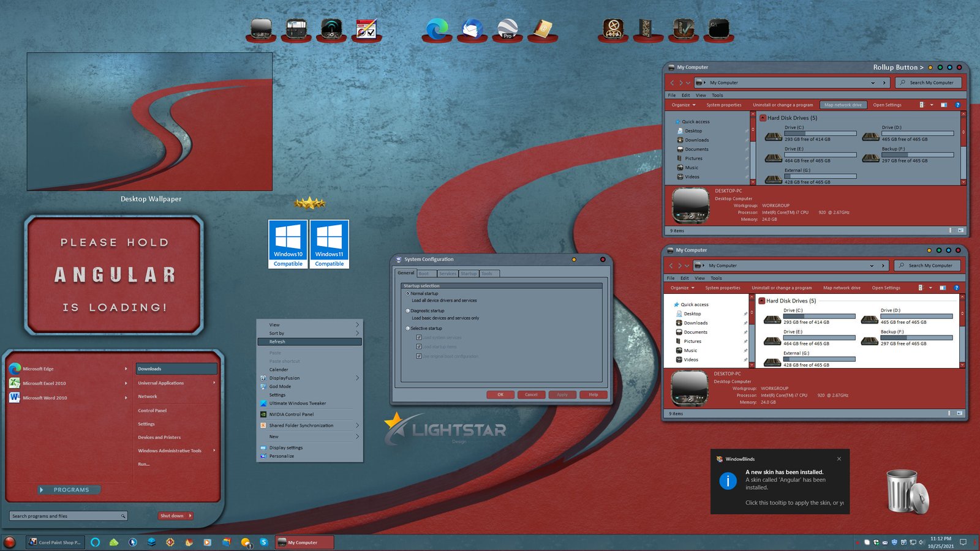
Task: Toggle Load system services checkbox
Action: click(x=419, y=337)
